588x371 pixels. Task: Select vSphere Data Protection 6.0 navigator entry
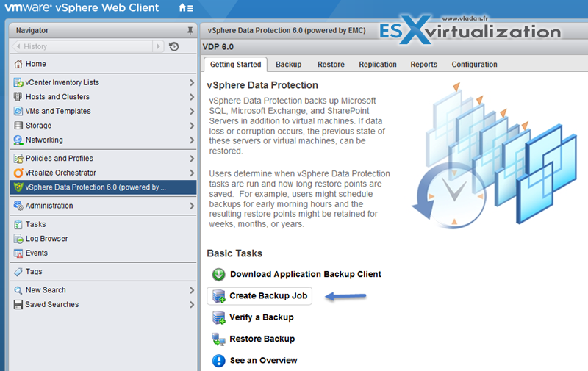click(x=103, y=187)
